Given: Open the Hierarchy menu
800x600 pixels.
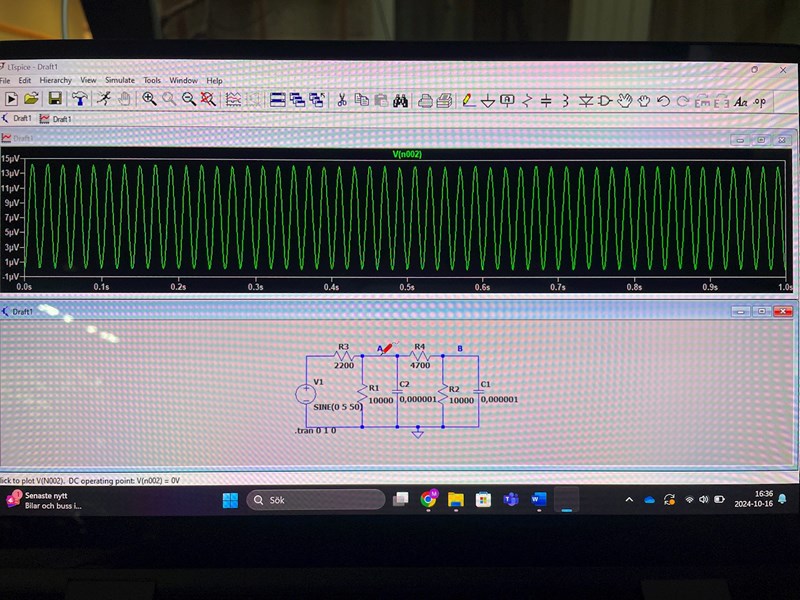Looking at the screenshot, I should pos(56,80).
